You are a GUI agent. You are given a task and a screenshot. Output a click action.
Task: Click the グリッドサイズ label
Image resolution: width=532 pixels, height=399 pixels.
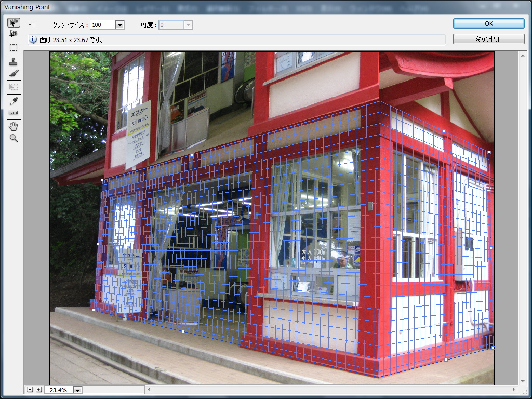tap(71, 25)
